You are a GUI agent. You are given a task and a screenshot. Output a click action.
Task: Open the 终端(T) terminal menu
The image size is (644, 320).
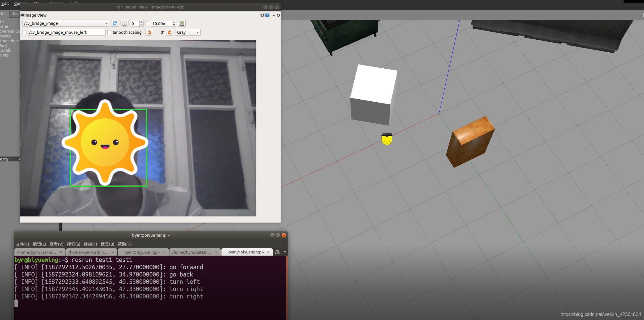click(90, 244)
